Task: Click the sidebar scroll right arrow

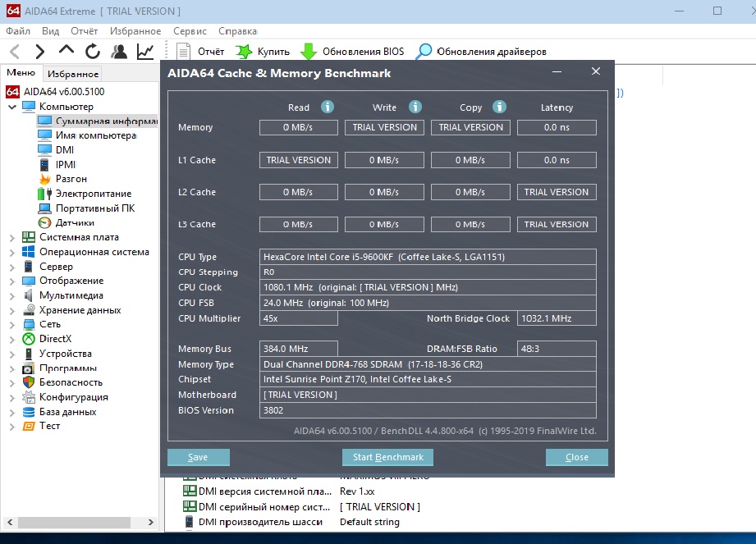Action: tap(150, 523)
